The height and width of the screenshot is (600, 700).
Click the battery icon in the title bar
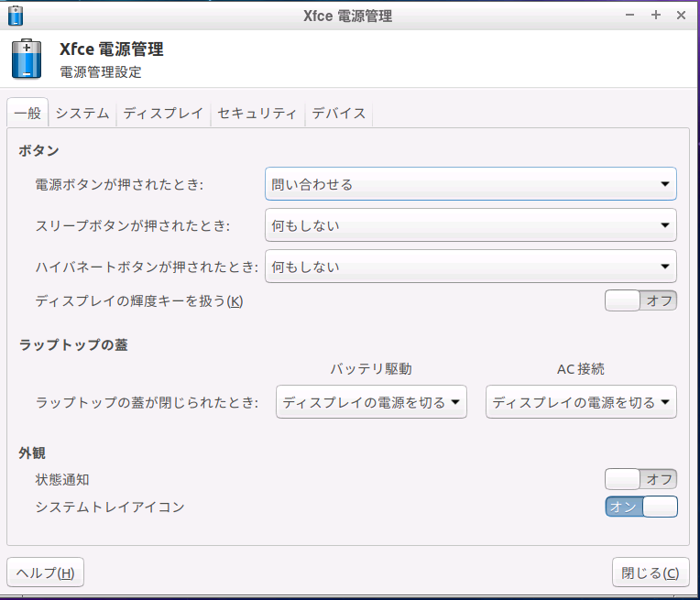16,16
